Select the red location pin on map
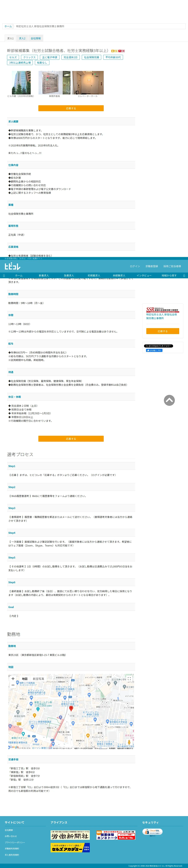 [x=71, y=709]
